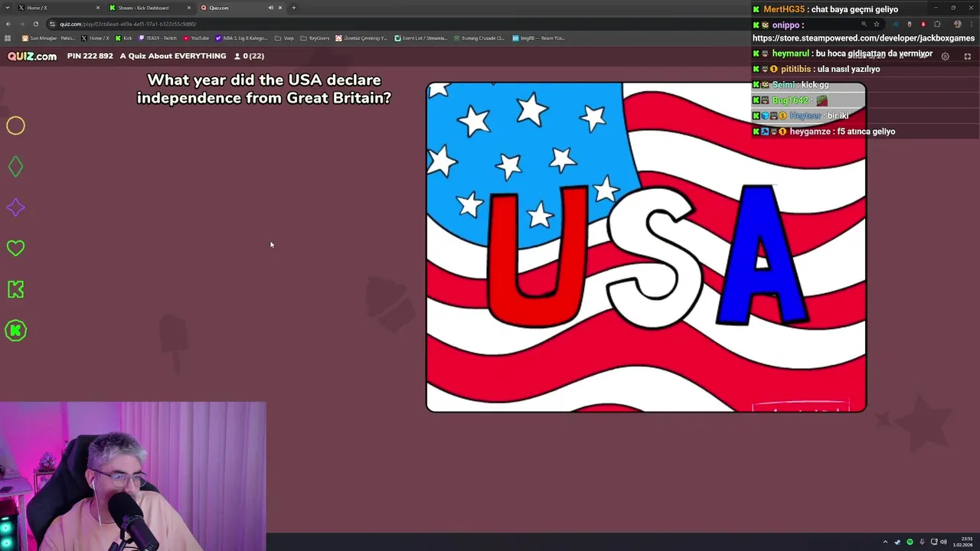980x551 pixels.
Task: Close the Home / X tab
Action: 98,8
